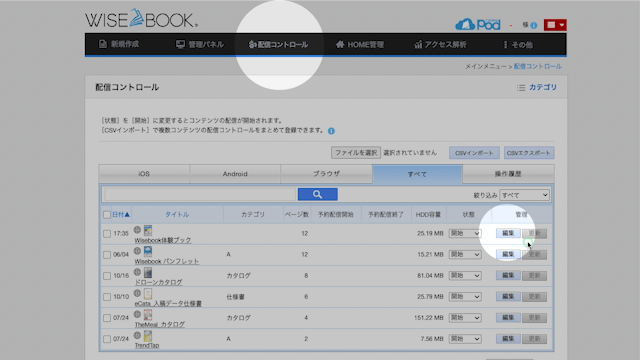
Task: Open the Pod cloud logo link
Action: click(x=478, y=24)
